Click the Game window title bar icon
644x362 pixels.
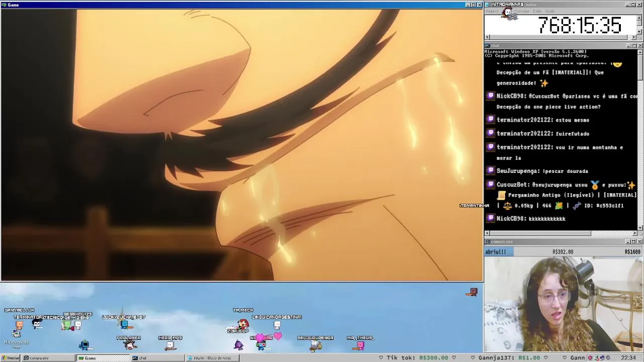[4, 5]
